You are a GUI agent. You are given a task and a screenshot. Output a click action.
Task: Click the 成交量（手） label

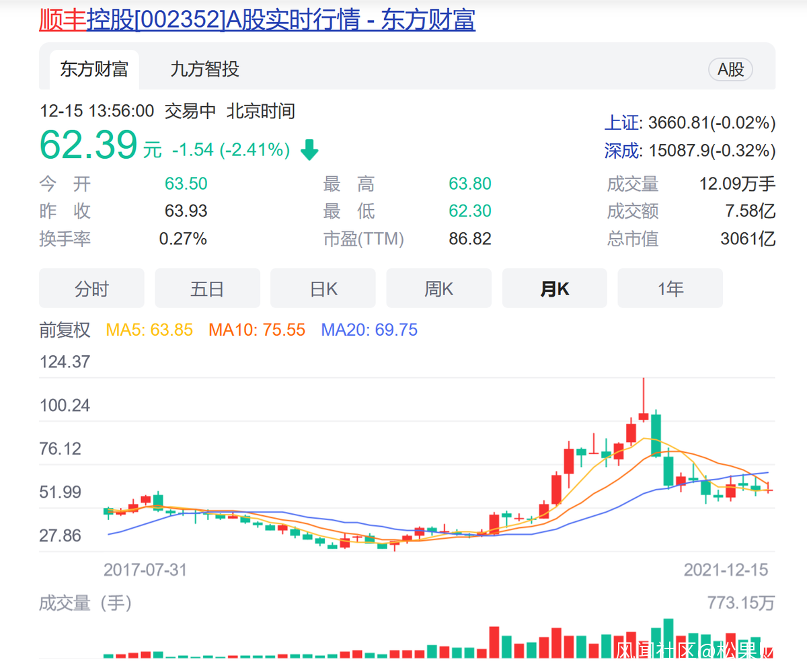pos(85,603)
